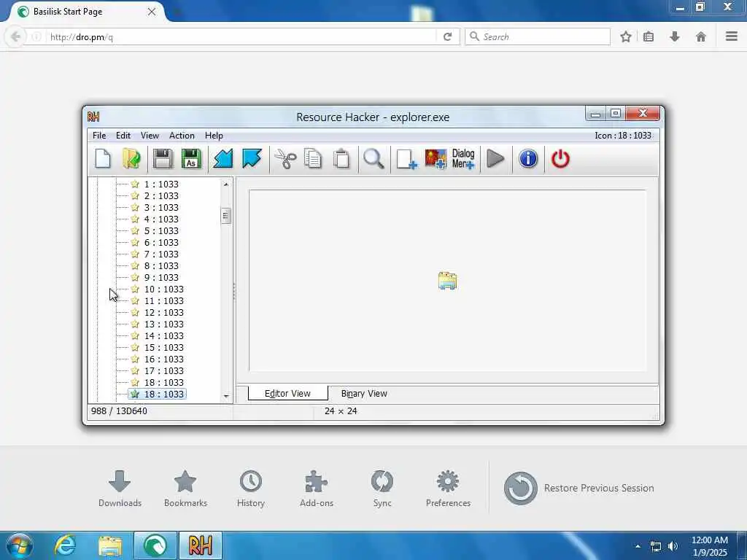Cut using the scissors toolbar icon
Image resolution: width=747 pixels, height=560 pixels.
point(285,159)
